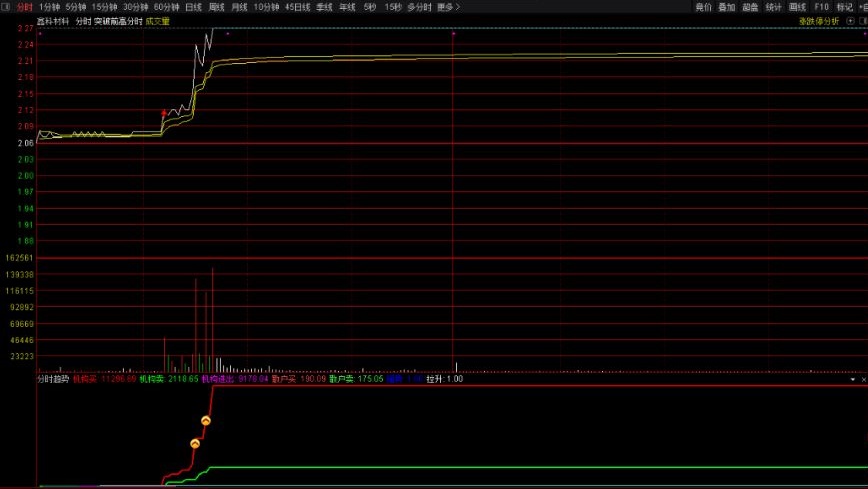Click the plus icon beside 涨跌停分析
This screenshot has width=868, height=489.
(x=851, y=21)
